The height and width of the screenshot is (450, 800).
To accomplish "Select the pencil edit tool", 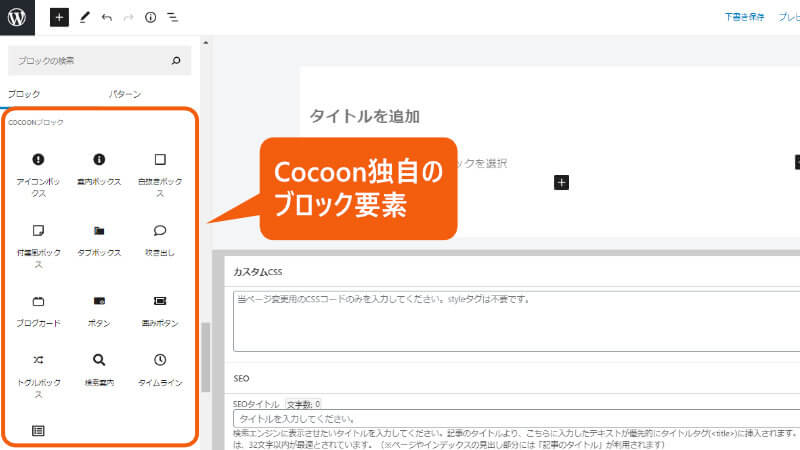I will pos(85,17).
